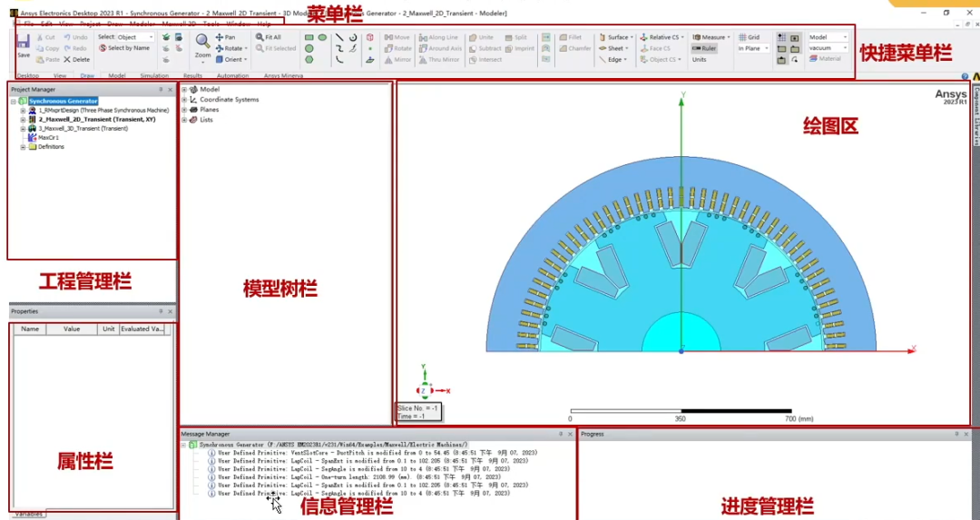Open the Draw ribbon tab
Image resolution: width=980 pixels, height=520 pixels.
pyautogui.click(x=87, y=75)
